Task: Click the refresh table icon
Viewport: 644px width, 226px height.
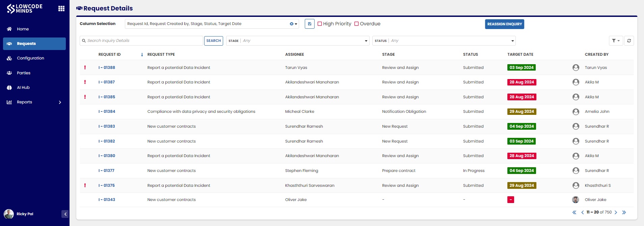Action: click(x=629, y=41)
